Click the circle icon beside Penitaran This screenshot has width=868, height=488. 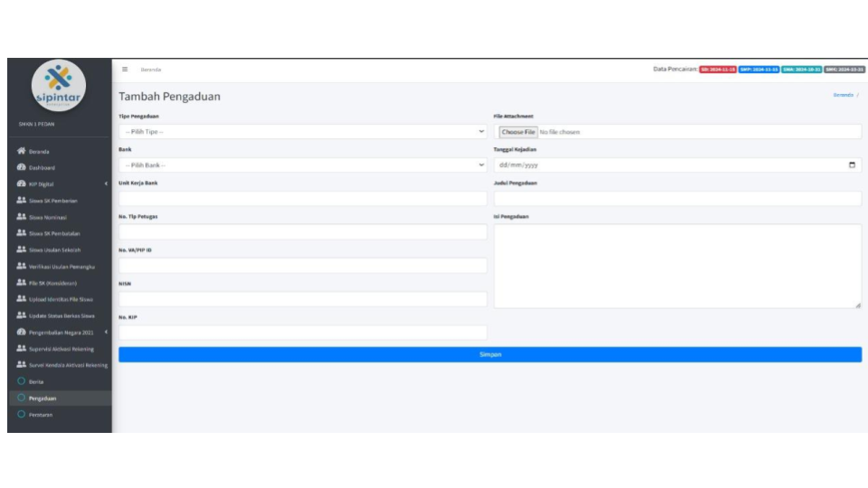point(20,415)
